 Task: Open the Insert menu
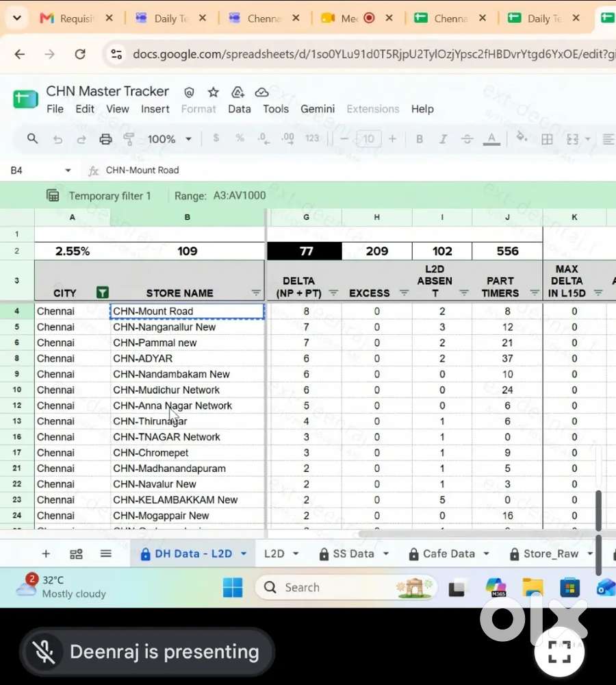(155, 109)
